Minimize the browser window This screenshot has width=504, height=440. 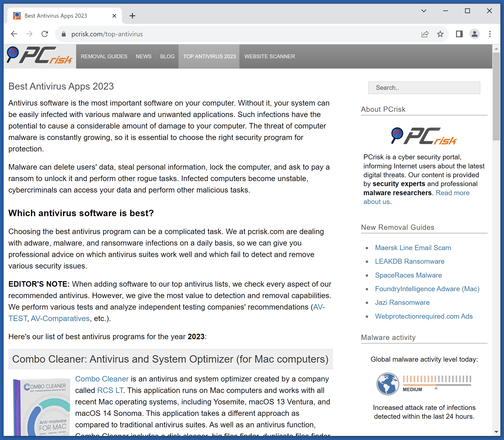click(446, 11)
